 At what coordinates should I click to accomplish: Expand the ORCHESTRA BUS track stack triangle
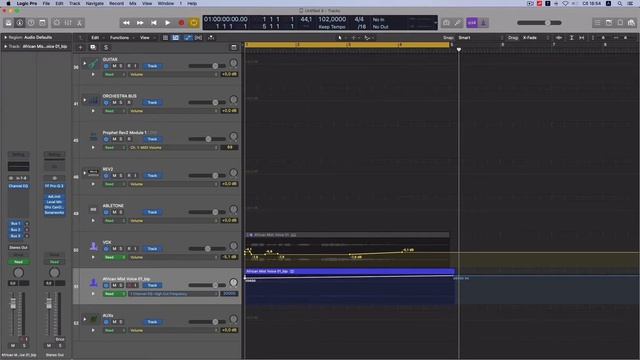coord(85,100)
